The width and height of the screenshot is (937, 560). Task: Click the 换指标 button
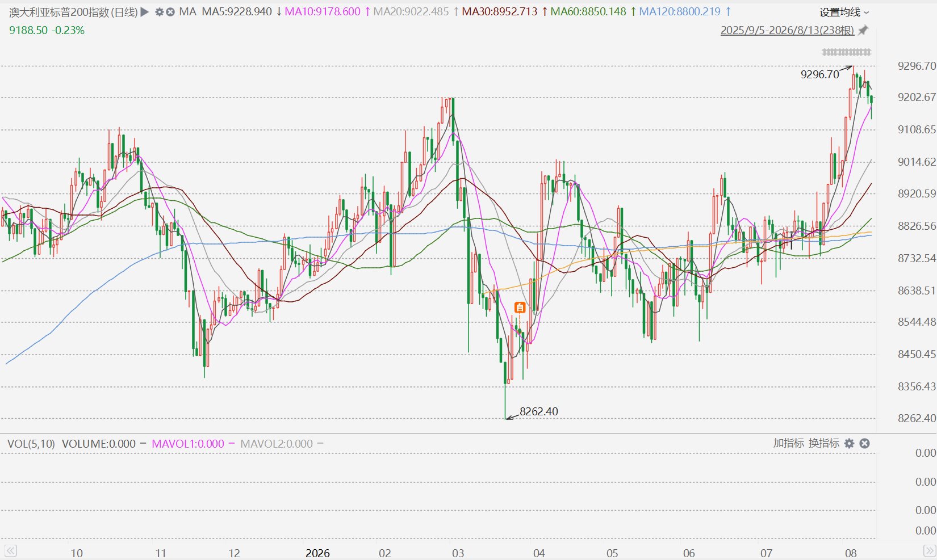[x=824, y=443]
